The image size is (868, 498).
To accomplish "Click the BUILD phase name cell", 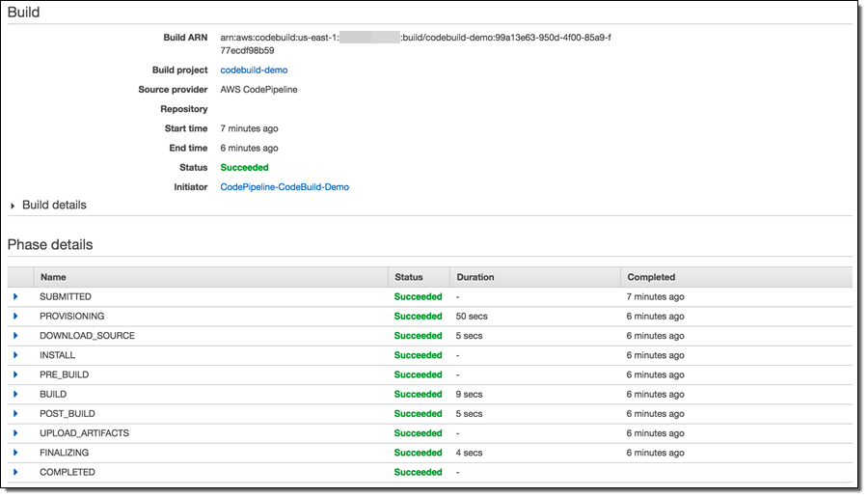I will pos(53,394).
